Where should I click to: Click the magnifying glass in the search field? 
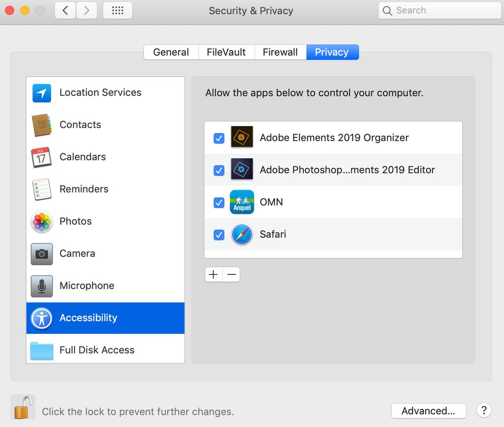(387, 11)
